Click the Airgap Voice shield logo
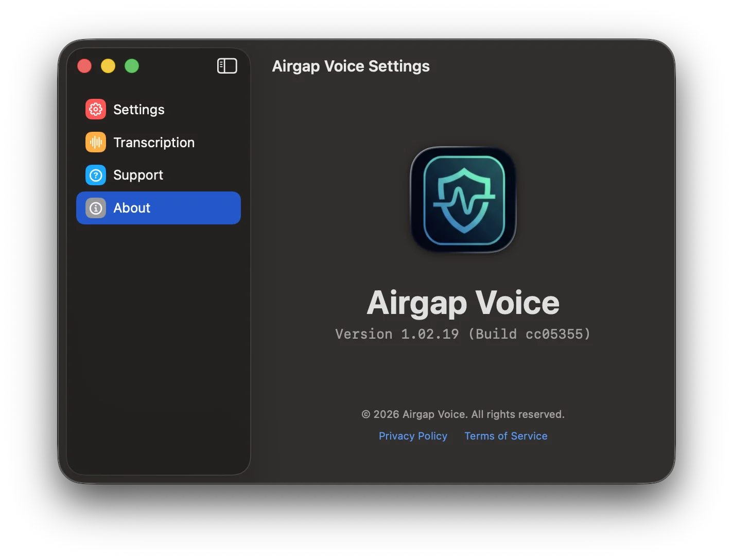 coord(463,200)
